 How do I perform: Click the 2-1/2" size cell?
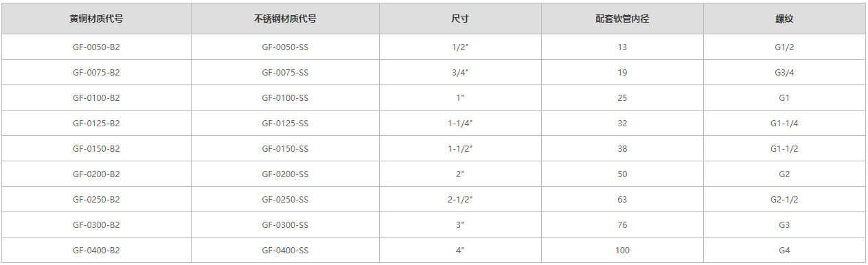click(x=460, y=200)
